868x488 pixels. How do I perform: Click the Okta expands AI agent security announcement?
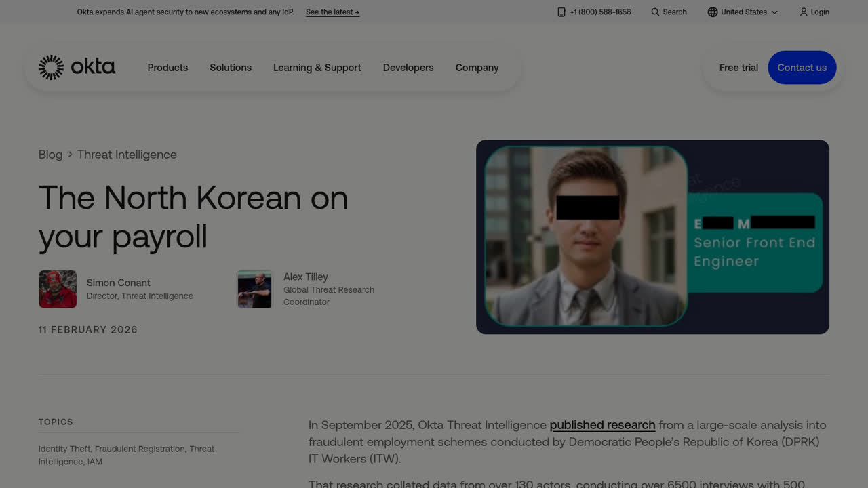[185, 12]
